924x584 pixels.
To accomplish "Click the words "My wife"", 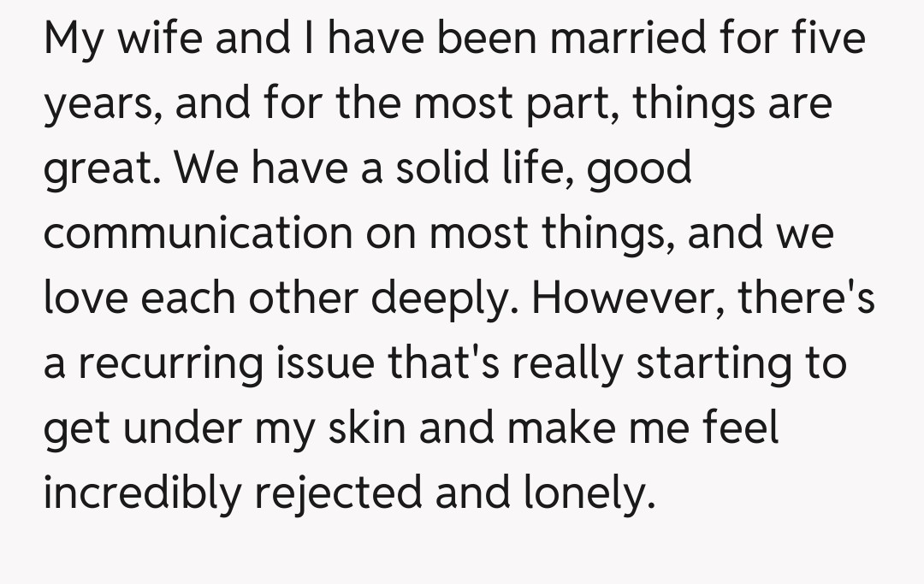I will pos(122,41).
